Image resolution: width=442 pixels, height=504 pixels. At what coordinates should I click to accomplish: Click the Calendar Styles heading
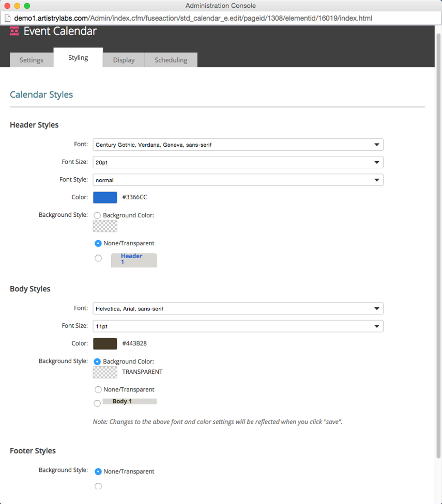pos(41,95)
